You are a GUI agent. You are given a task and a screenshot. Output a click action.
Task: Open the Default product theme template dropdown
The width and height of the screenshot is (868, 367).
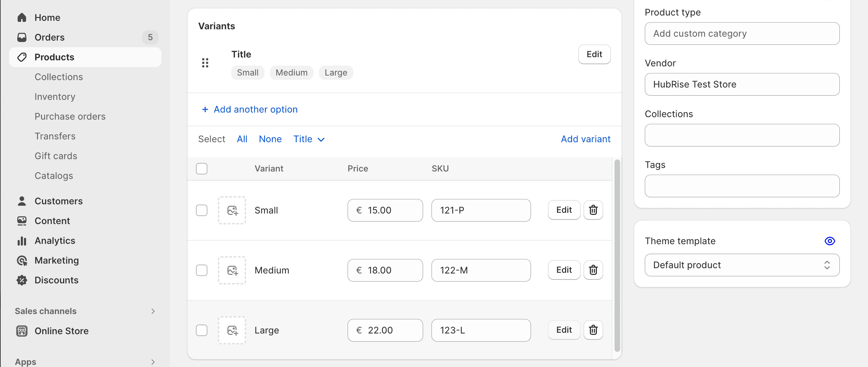tap(742, 265)
